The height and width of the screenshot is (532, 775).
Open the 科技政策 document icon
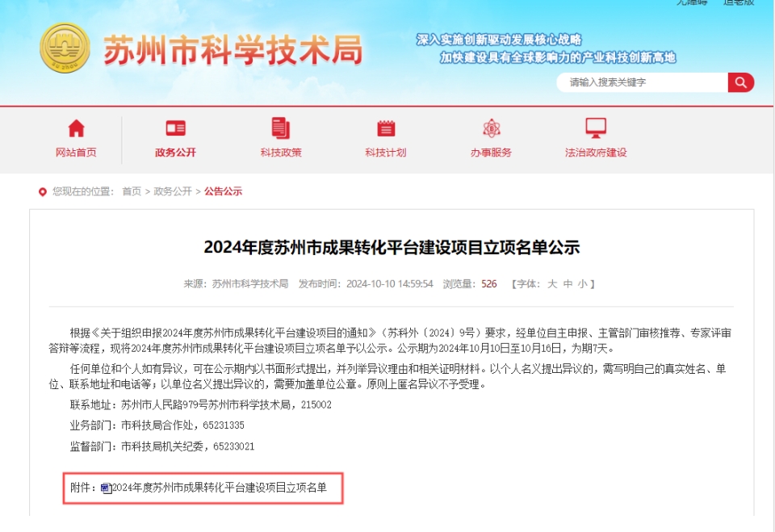[281, 128]
